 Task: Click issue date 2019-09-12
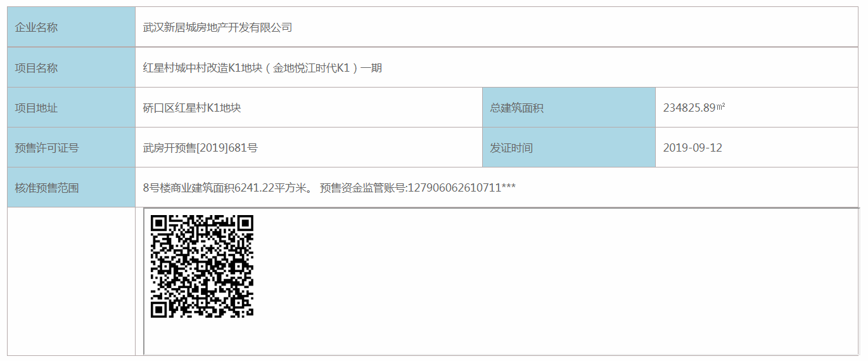pos(692,148)
